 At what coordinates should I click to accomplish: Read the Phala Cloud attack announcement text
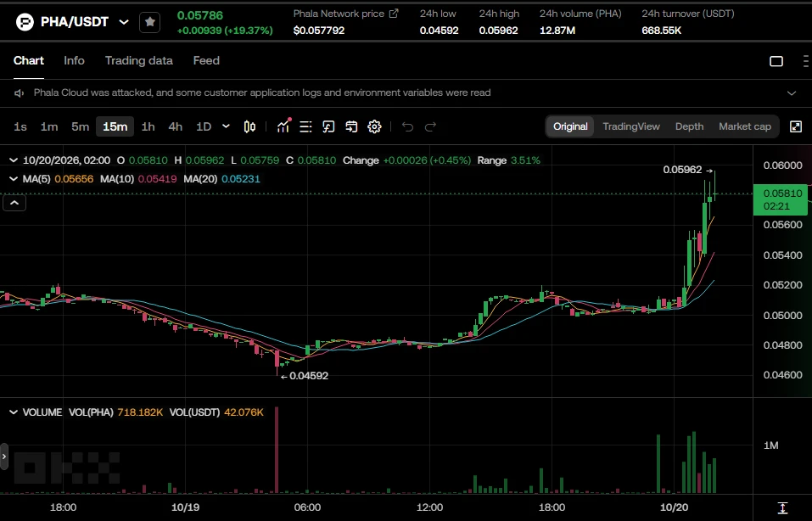pos(262,92)
